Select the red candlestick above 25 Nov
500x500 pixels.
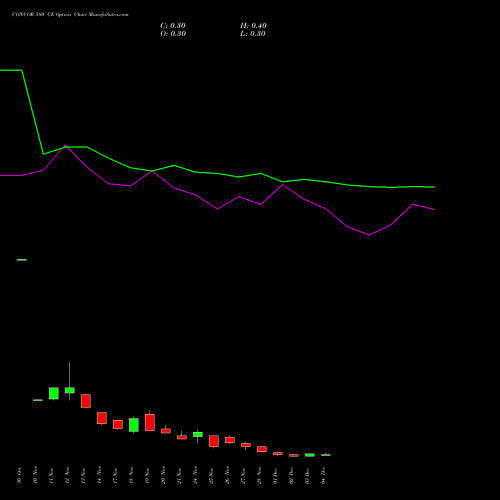214,441
